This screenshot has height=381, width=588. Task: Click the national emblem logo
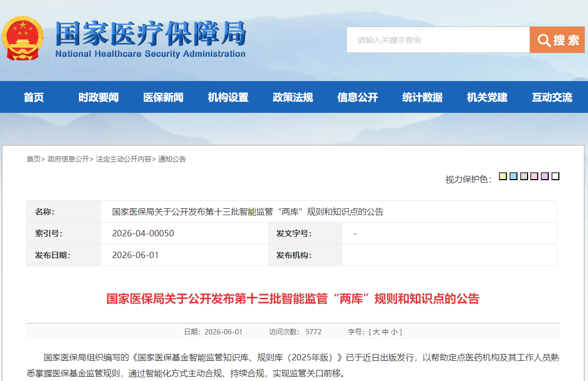click(x=22, y=38)
